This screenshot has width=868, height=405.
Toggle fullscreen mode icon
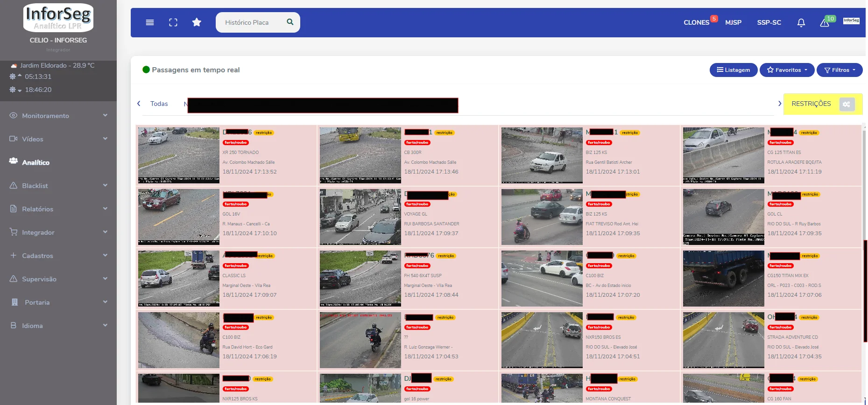click(x=173, y=22)
